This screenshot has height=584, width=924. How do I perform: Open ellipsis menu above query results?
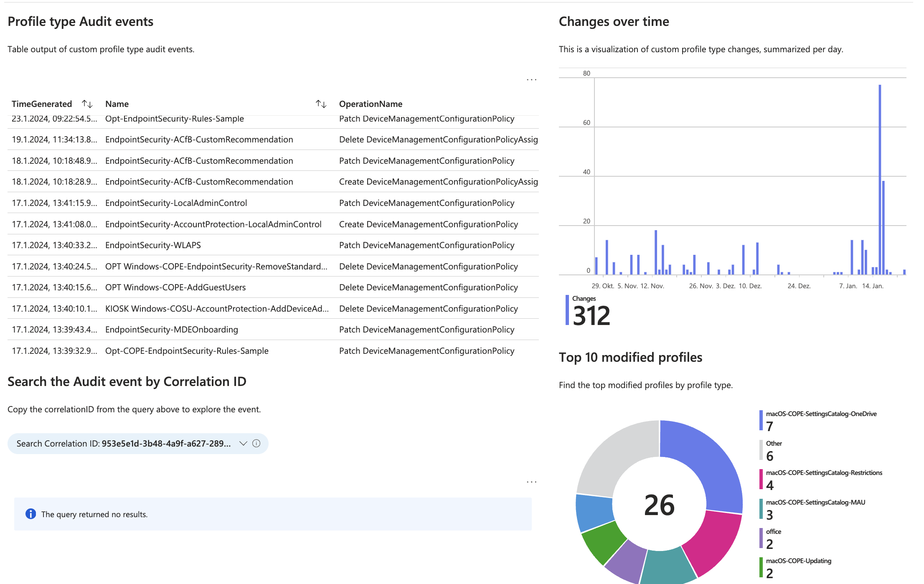(x=531, y=482)
